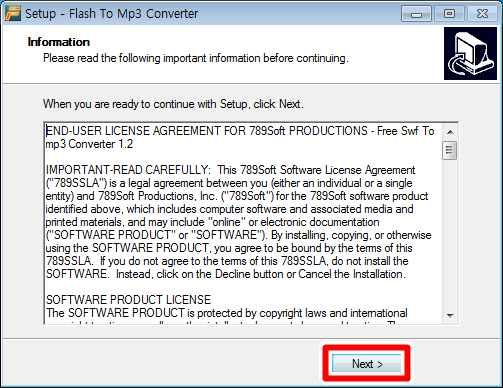Image resolution: width=503 pixels, height=388 pixels.
Task: Click the 'mp3 Converter 1.2' text line
Action: [89, 144]
